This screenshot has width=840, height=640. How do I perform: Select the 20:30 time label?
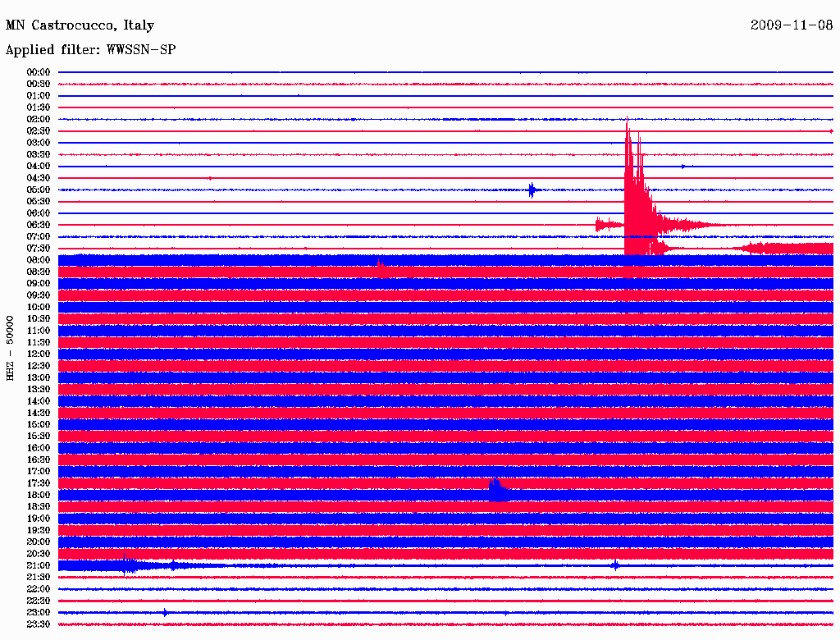(x=39, y=554)
